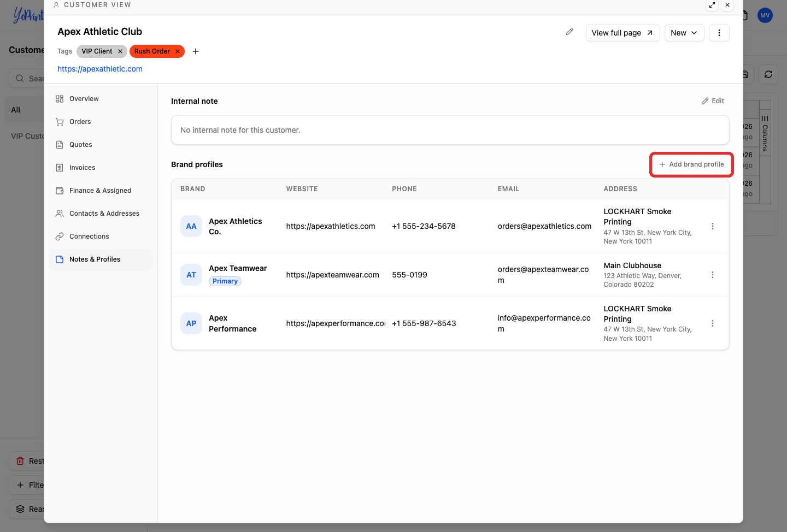Image resolution: width=787 pixels, height=532 pixels.
Task: Add a new tag with the plus icon
Action: coord(196,51)
